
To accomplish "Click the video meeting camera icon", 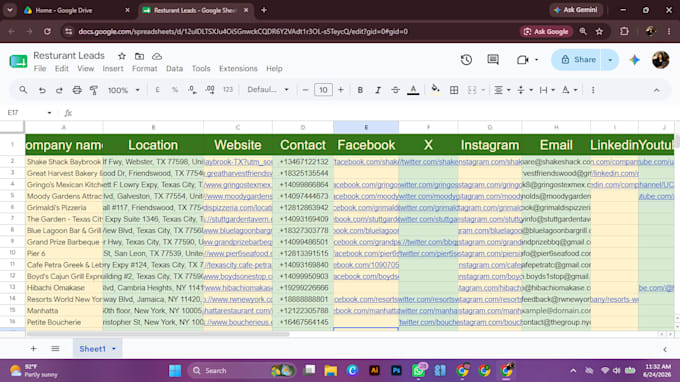I will (523, 60).
